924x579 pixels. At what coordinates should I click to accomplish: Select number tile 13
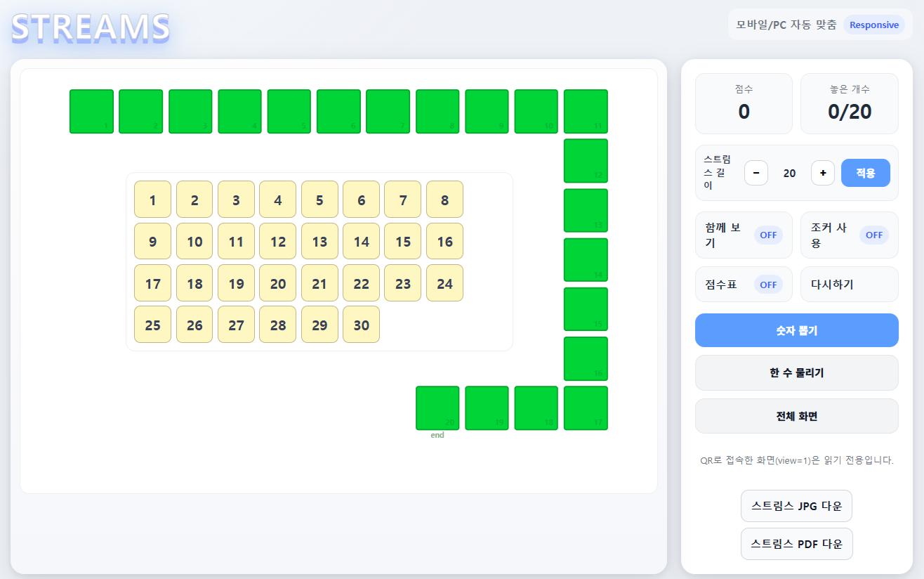coord(319,242)
